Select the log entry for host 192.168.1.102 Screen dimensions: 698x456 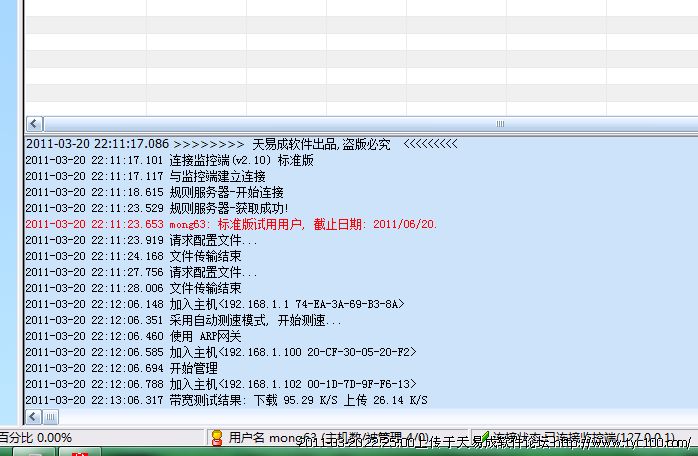point(220,384)
